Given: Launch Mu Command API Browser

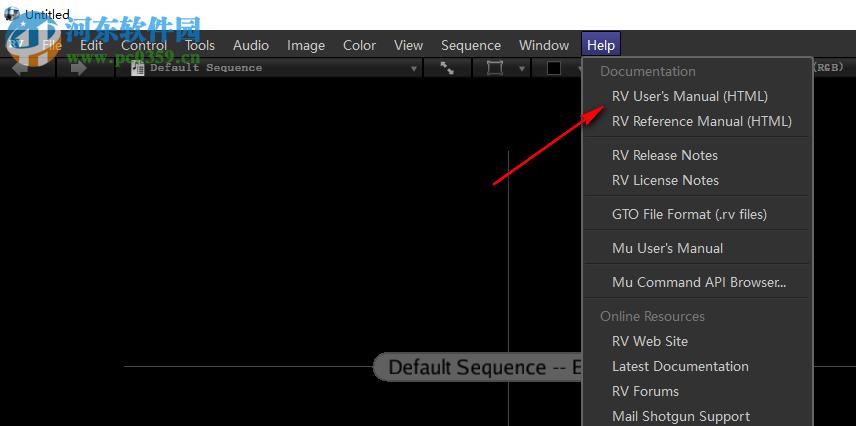Looking at the screenshot, I should click(x=699, y=282).
